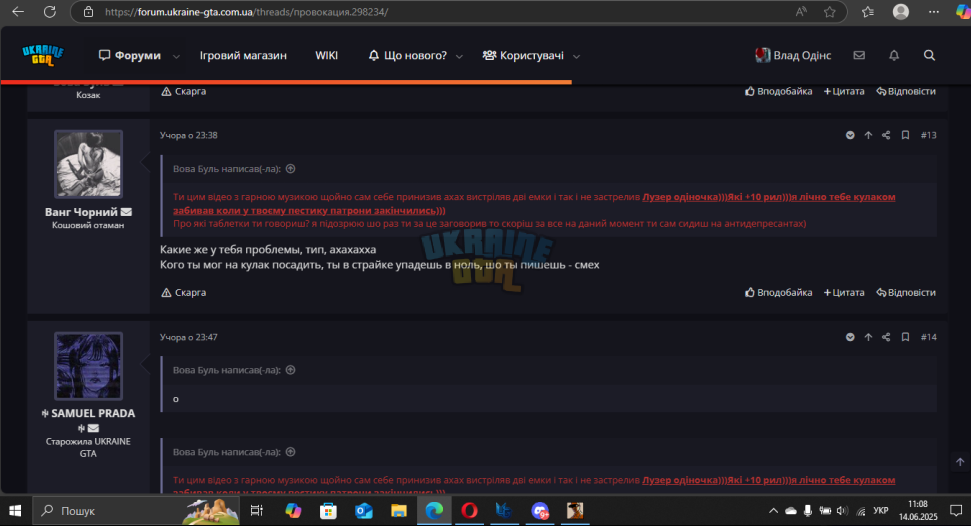Click the browser address bar URL
971x526 pixels.
[x=246, y=12]
